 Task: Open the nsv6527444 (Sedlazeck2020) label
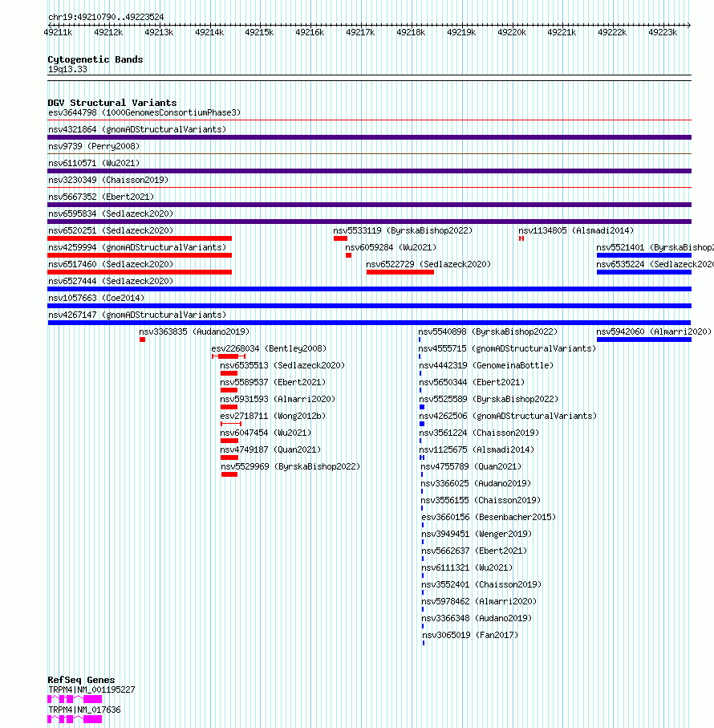111,281
